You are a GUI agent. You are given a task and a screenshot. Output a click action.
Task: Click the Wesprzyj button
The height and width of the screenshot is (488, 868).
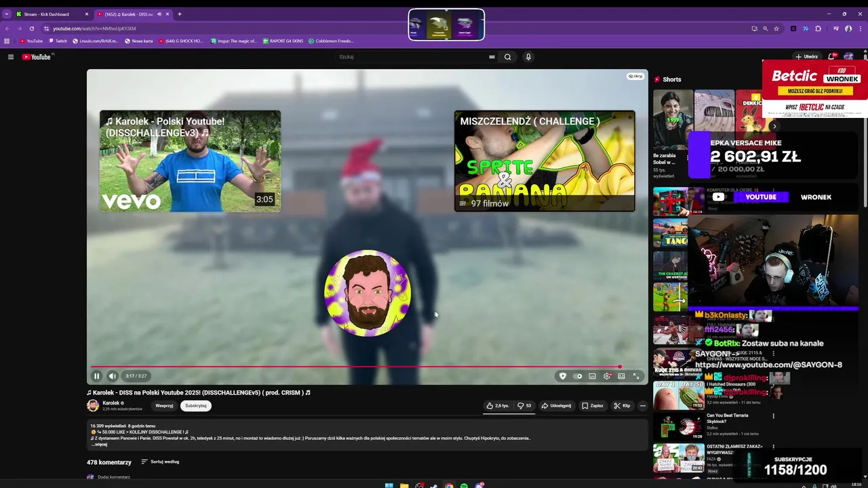coord(164,406)
